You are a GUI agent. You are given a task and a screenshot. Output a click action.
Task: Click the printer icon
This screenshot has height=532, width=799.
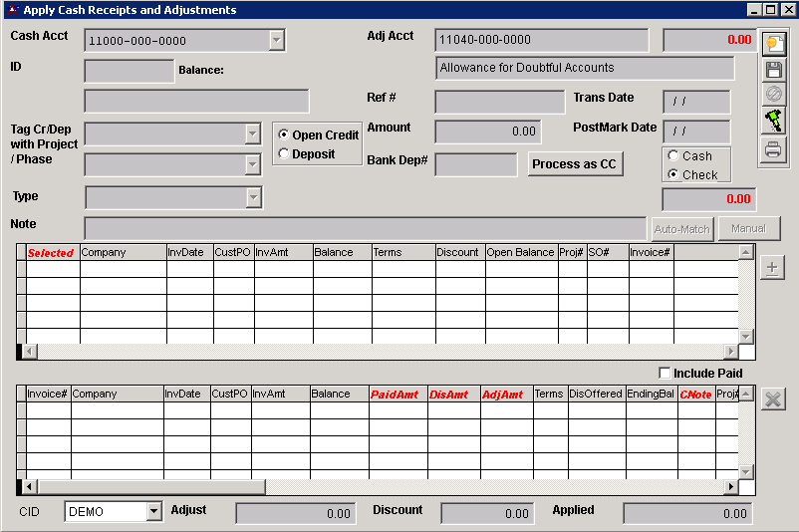(x=774, y=148)
